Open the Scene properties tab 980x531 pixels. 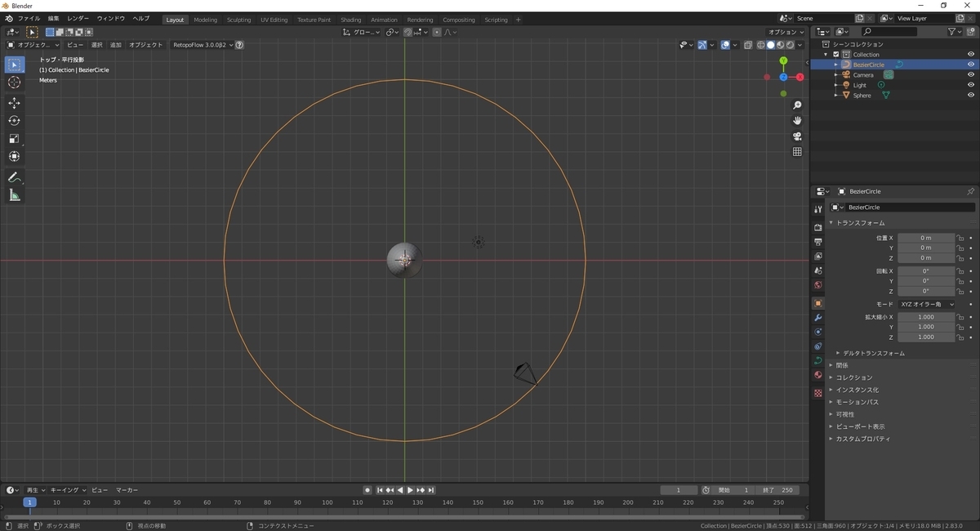(818, 270)
